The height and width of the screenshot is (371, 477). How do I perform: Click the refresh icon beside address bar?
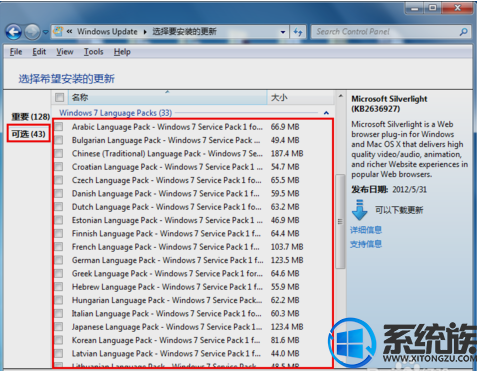point(298,32)
